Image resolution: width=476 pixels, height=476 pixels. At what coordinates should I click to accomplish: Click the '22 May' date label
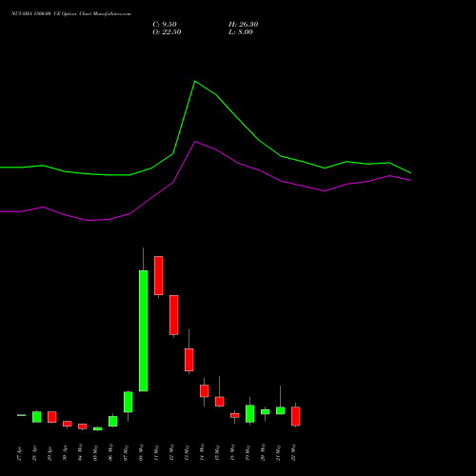tap(293, 452)
